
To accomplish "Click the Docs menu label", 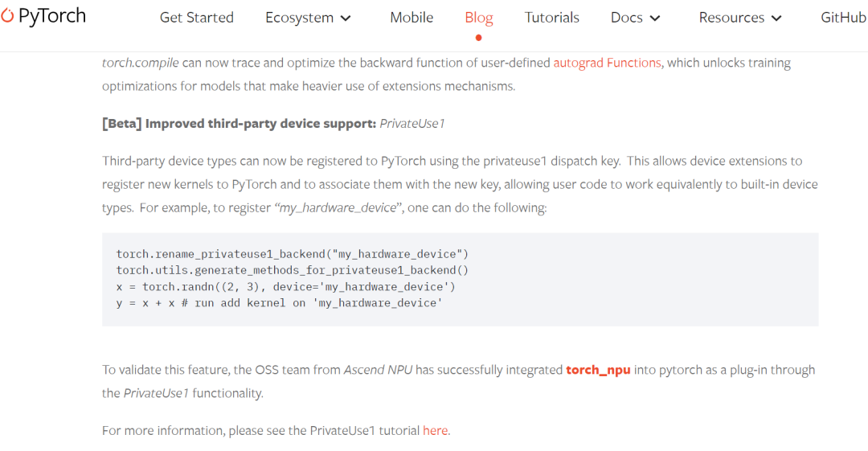I will (x=627, y=18).
